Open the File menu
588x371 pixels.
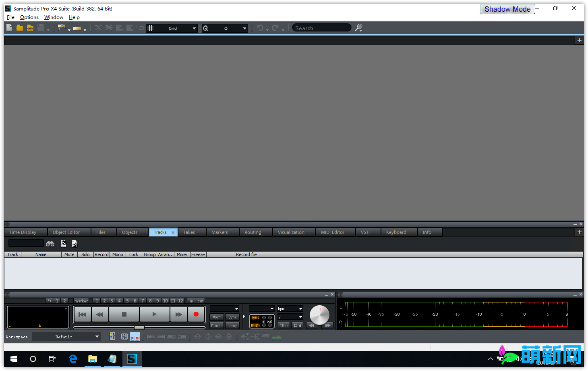(10, 17)
